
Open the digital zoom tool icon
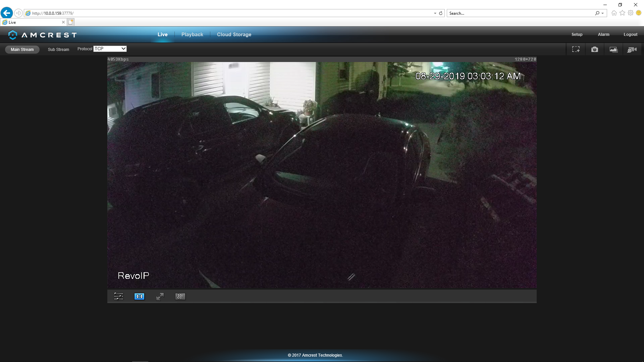pyautogui.click(x=576, y=49)
